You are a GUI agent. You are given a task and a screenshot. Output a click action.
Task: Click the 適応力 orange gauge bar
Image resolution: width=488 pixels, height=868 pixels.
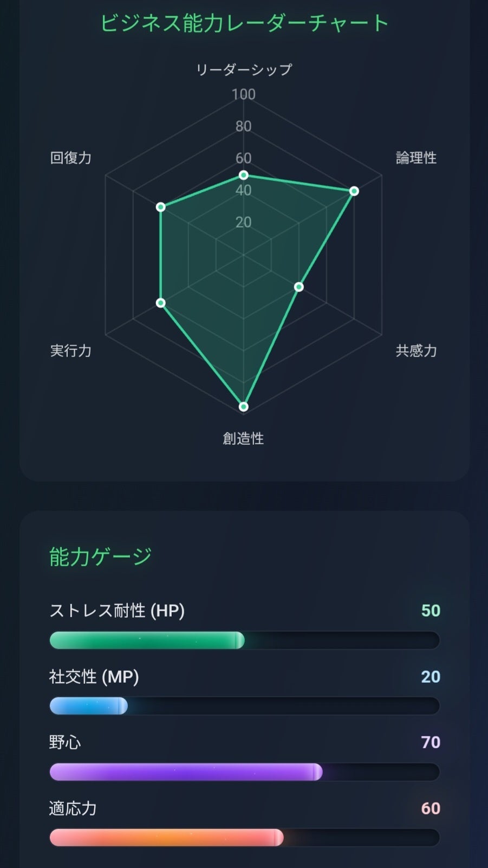click(x=166, y=838)
